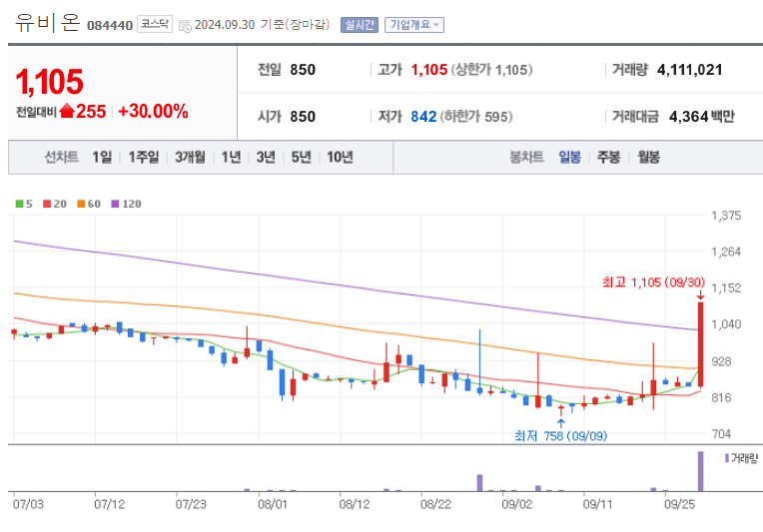
Task: Click the calendar clock icon beside the date
Action: click(185, 26)
